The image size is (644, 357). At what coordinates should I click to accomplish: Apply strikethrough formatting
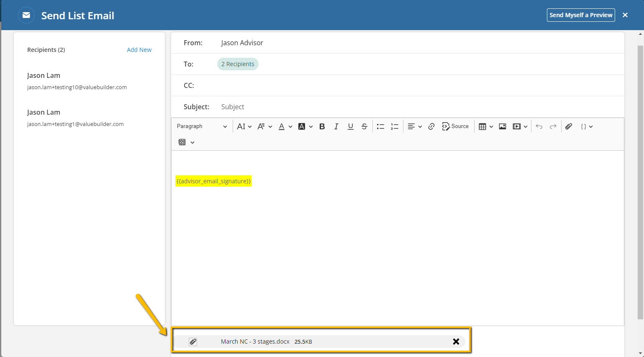[364, 126]
